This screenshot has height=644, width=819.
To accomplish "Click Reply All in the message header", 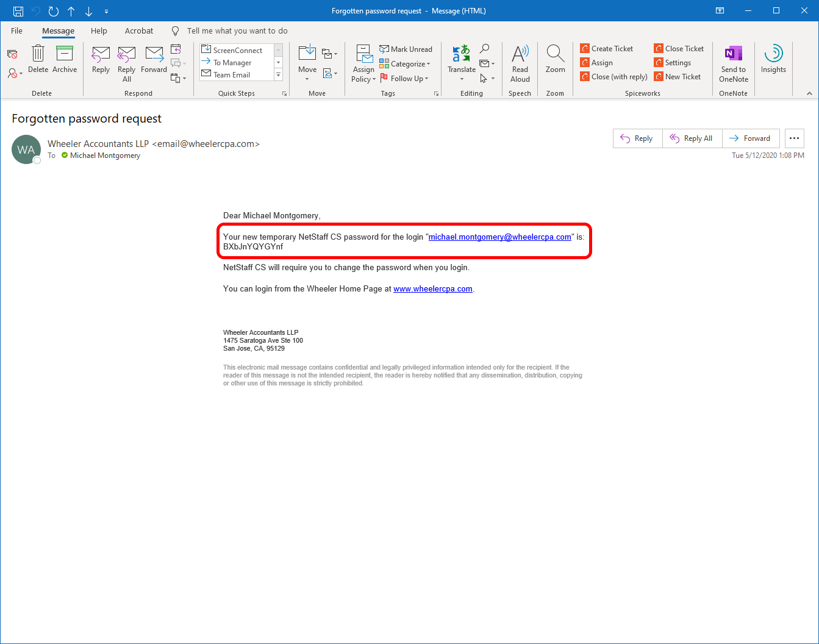I will click(x=692, y=138).
